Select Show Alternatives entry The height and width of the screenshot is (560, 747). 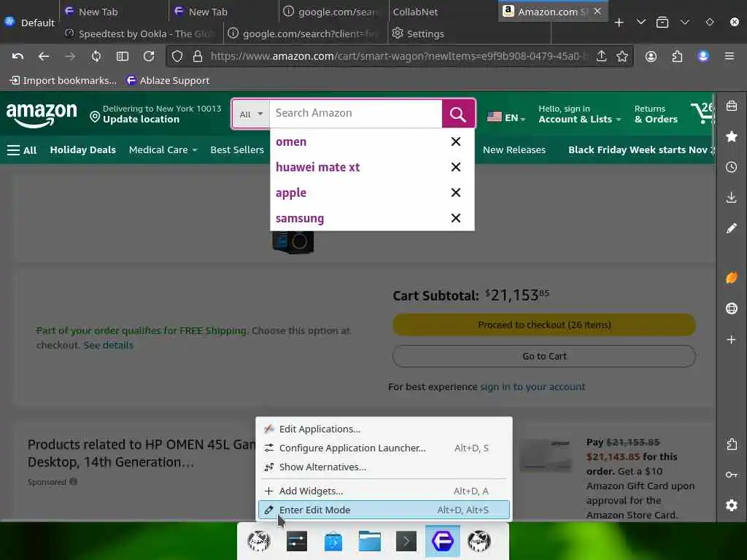point(384,467)
